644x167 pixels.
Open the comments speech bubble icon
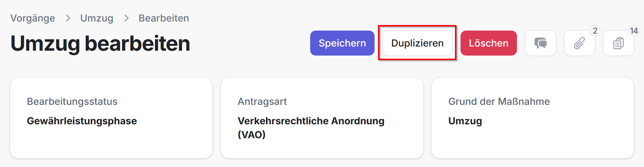(540, 43)
